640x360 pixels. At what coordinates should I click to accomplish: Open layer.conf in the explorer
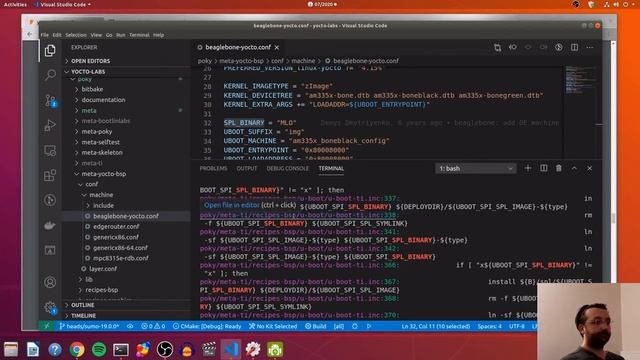point(103,269)
